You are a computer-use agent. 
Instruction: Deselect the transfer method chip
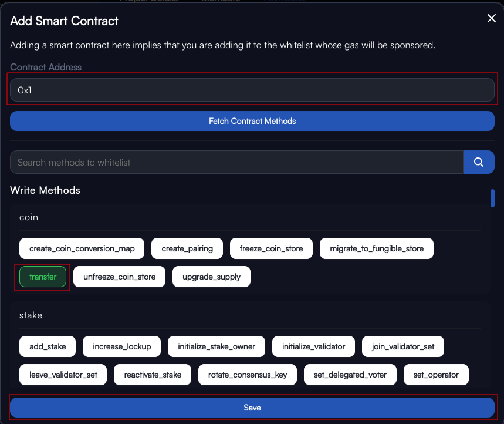tap(43, 277)
